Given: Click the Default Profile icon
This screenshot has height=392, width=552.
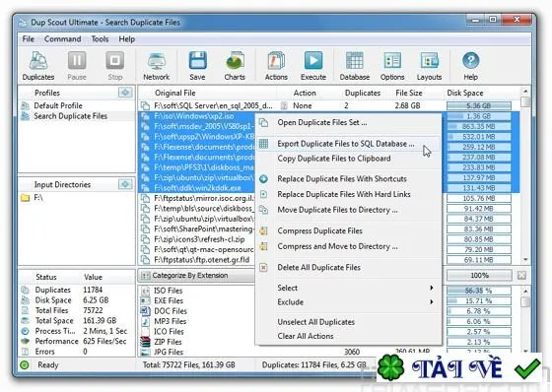Looking at the screenshot, I should pos(25,105).
